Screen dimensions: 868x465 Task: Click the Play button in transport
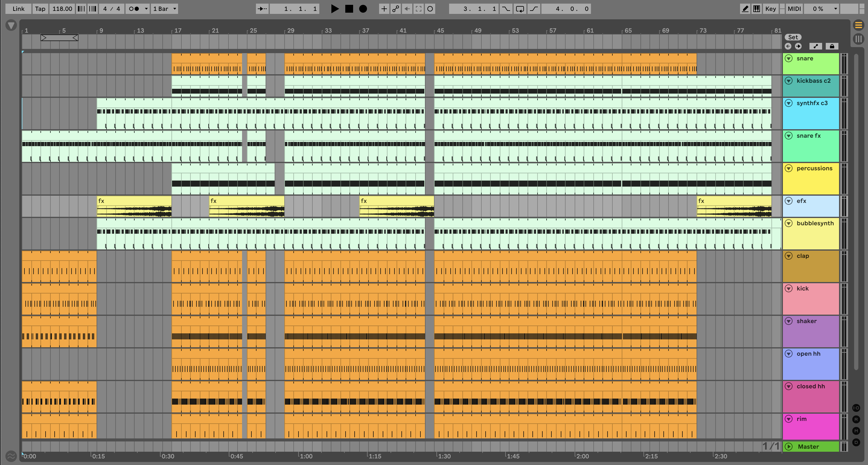tap(335, 9)
